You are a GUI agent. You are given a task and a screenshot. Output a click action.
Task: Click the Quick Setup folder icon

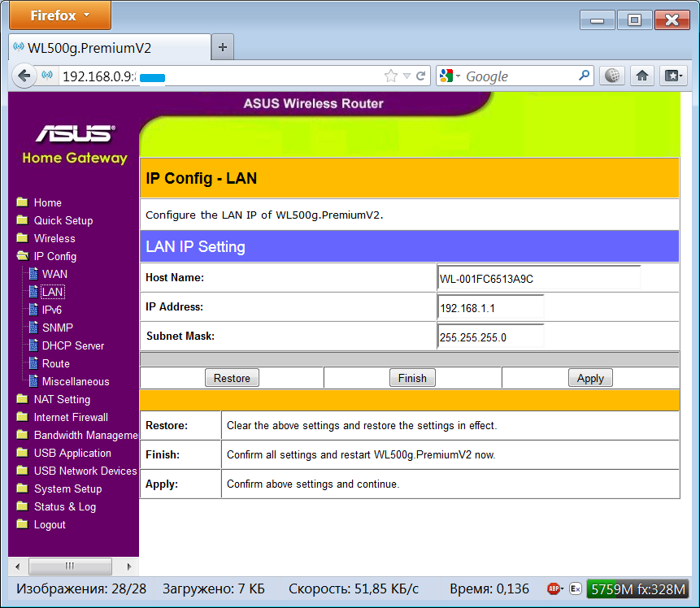click(22, 220)
